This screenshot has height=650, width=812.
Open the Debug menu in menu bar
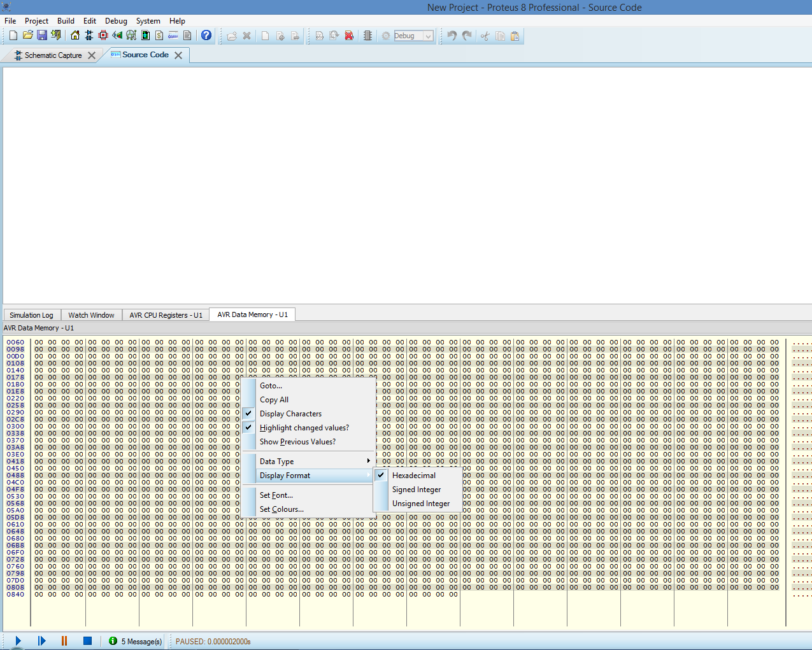[x=116, y=21]
